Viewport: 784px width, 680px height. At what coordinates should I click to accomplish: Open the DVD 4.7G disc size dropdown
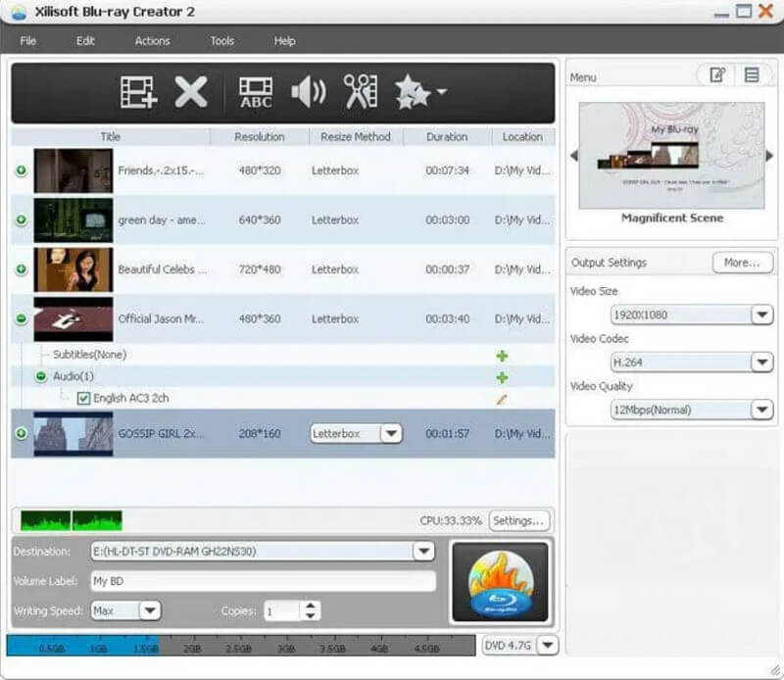coord(548,645)
